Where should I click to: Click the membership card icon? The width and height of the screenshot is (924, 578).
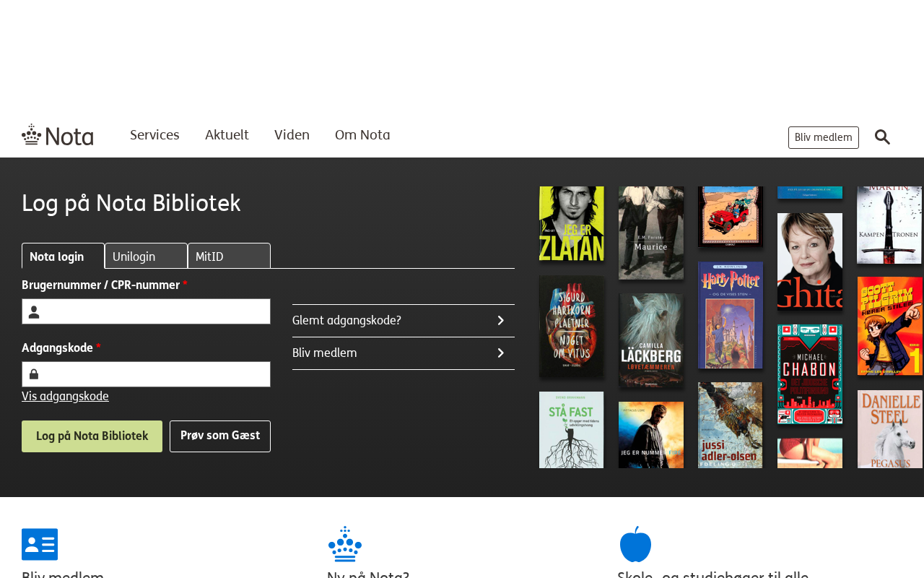tap(40, 544)
